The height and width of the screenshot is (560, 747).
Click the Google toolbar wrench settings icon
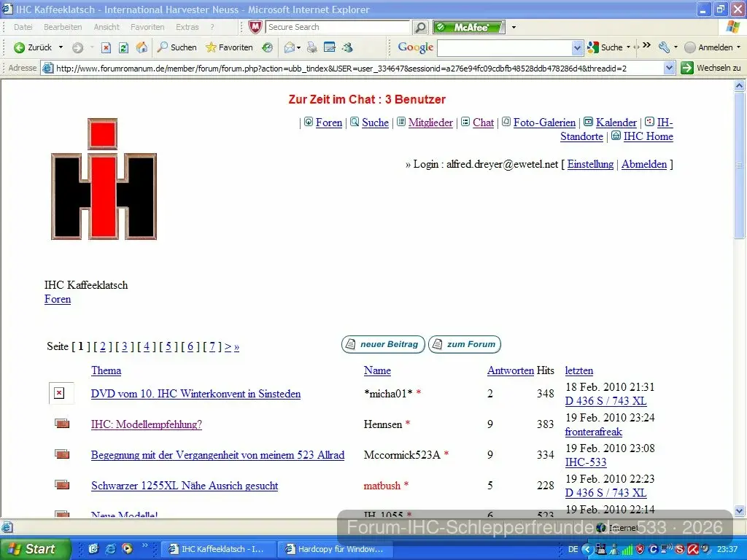(664, 47)
